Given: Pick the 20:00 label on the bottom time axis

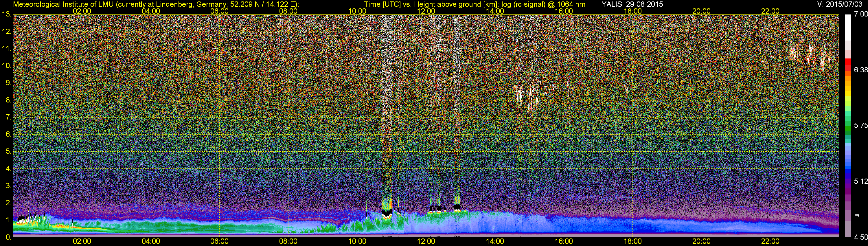Looking at the screenshot, I should tap(702, 241).
